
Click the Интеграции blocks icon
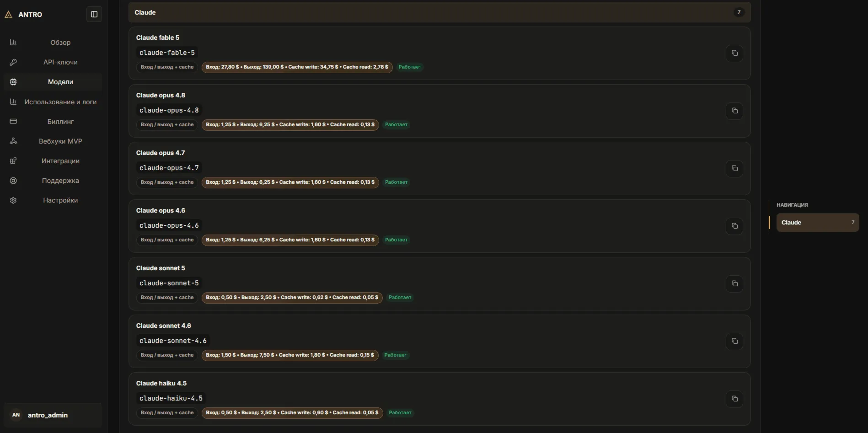point(13,160)
